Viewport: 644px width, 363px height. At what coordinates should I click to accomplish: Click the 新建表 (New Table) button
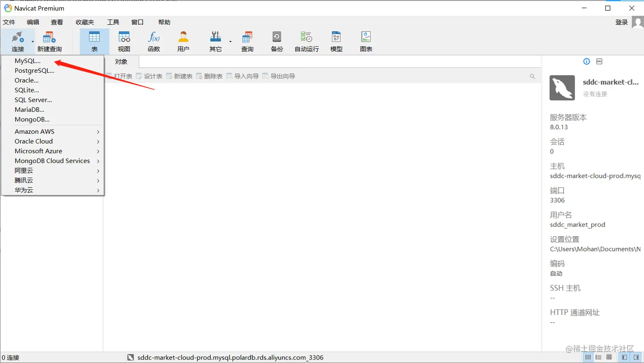(x=179, y=76)
